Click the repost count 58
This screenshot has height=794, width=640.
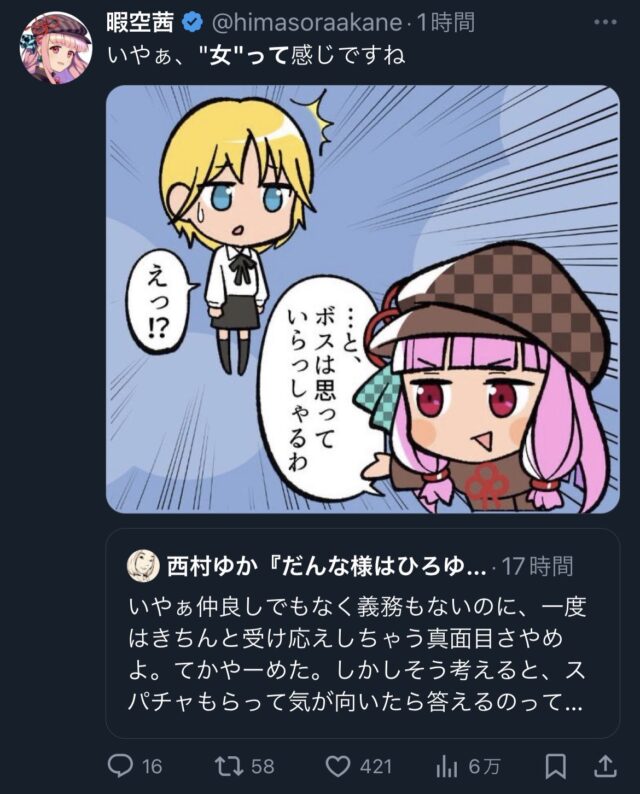263,767
